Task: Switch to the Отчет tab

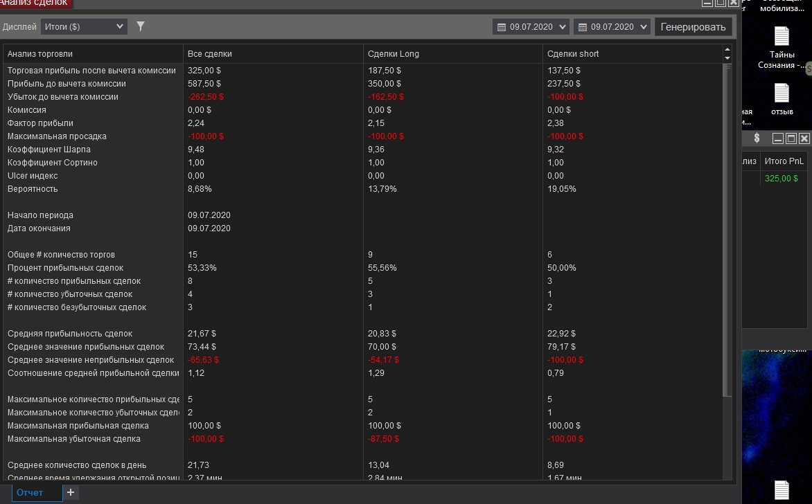Action: pyautogui.click(x=37, y=493)
